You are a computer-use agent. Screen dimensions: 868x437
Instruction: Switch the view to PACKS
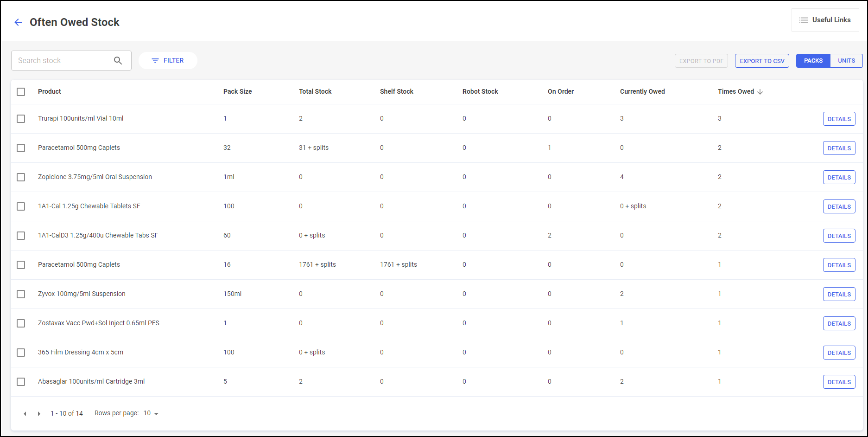coord(813,61)
